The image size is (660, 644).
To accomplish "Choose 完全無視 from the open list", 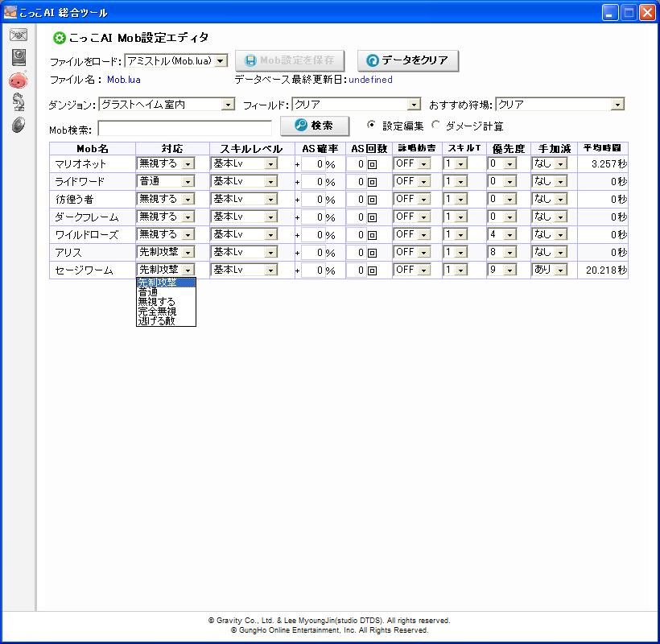I will 157,311.
